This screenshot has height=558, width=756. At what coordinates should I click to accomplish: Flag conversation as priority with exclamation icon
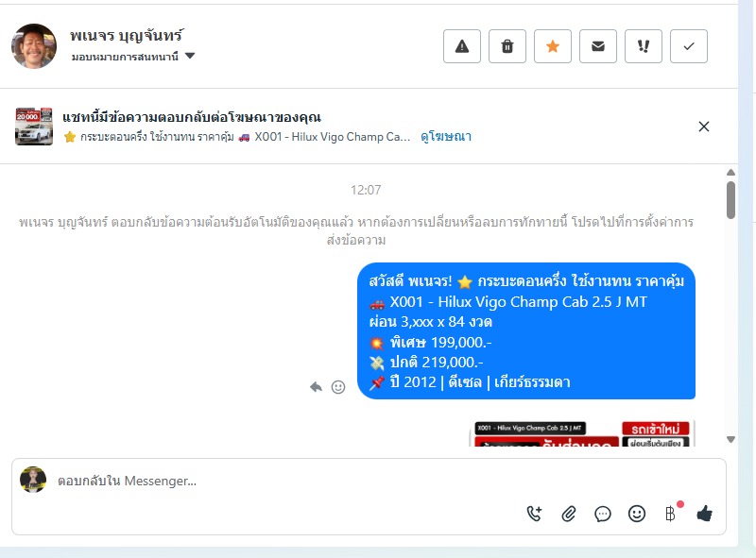click(x=644, y=46)
